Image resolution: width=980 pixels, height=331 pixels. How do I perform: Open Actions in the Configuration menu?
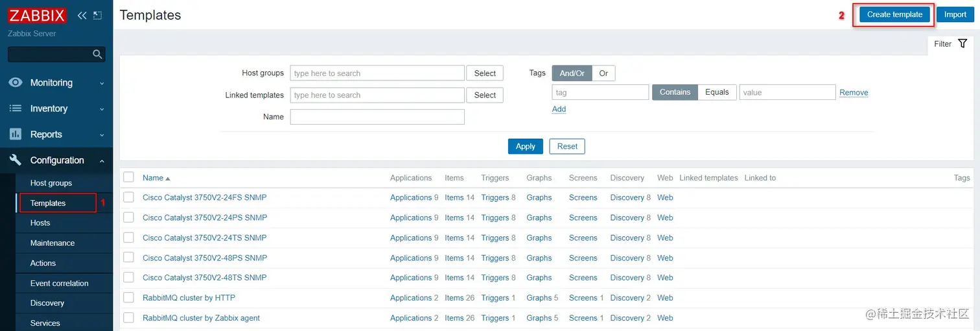coord(43,263)
